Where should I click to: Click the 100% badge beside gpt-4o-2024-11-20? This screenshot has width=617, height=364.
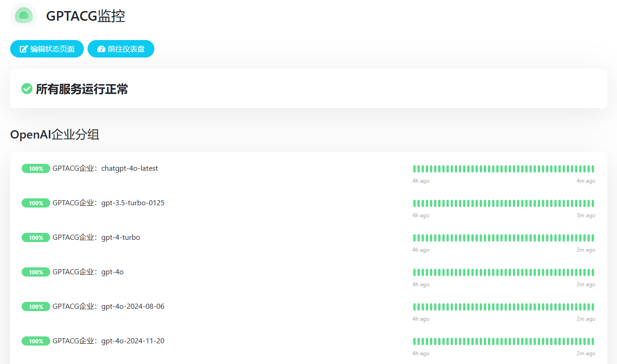[x=36, y=341]
